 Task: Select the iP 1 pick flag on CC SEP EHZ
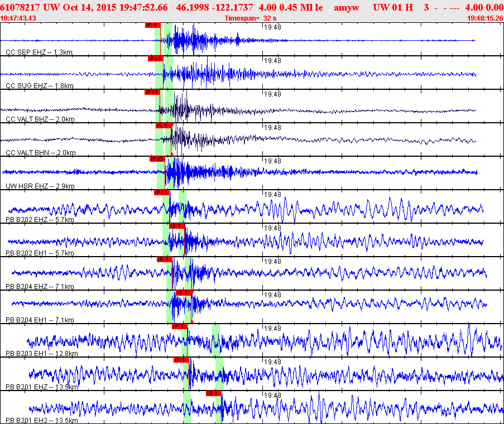tap(153, 25)
